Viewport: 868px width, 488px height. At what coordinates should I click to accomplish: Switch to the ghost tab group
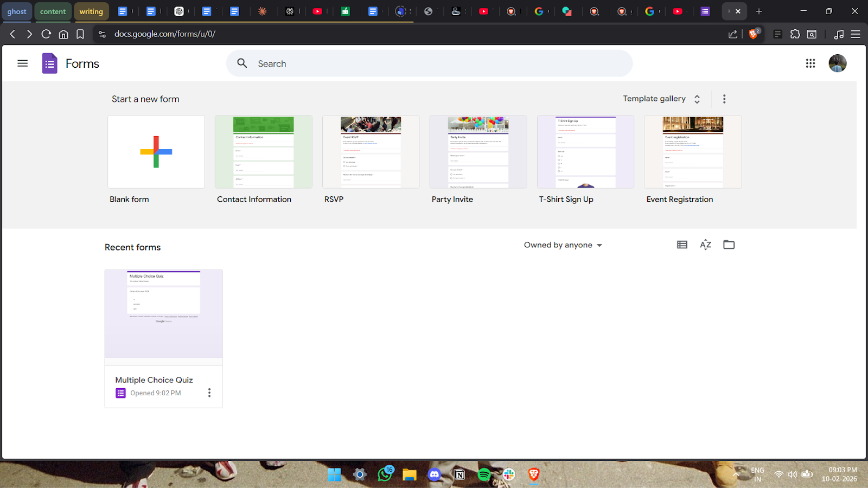(17, 11)
